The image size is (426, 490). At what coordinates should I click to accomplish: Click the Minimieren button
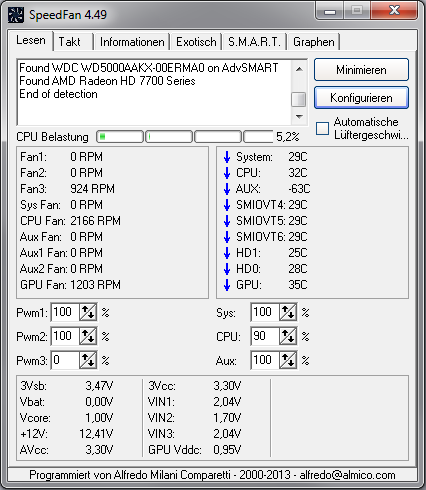(x=361, y=70)
